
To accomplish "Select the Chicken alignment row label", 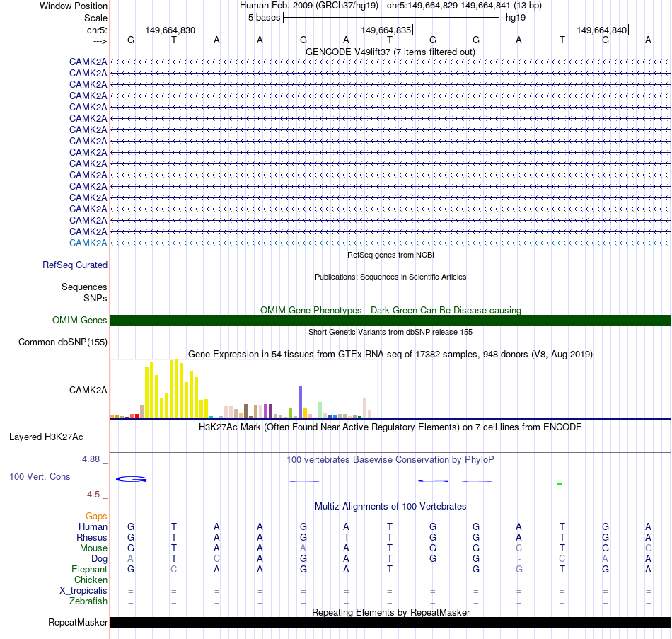I will pyautogui.click(x=91, y=580).
